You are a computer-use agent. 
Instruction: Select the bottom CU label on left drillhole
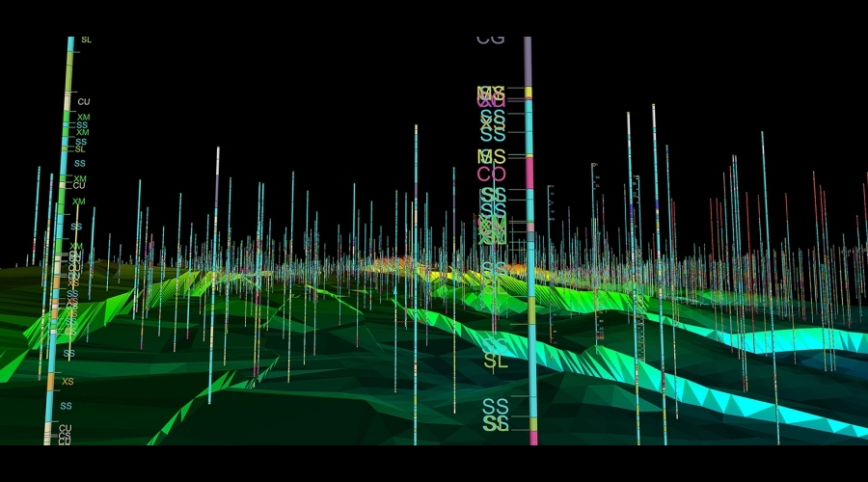pos(65,429)
